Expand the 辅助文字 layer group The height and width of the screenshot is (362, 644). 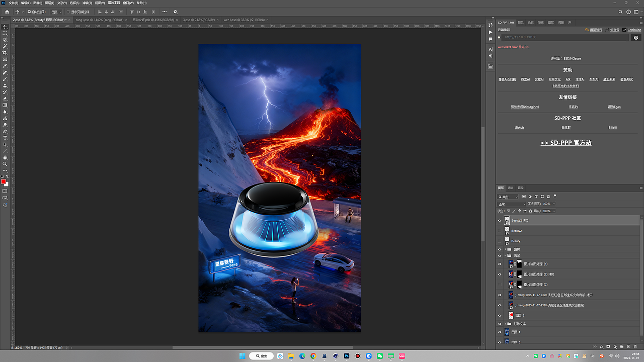coord(505,324)
